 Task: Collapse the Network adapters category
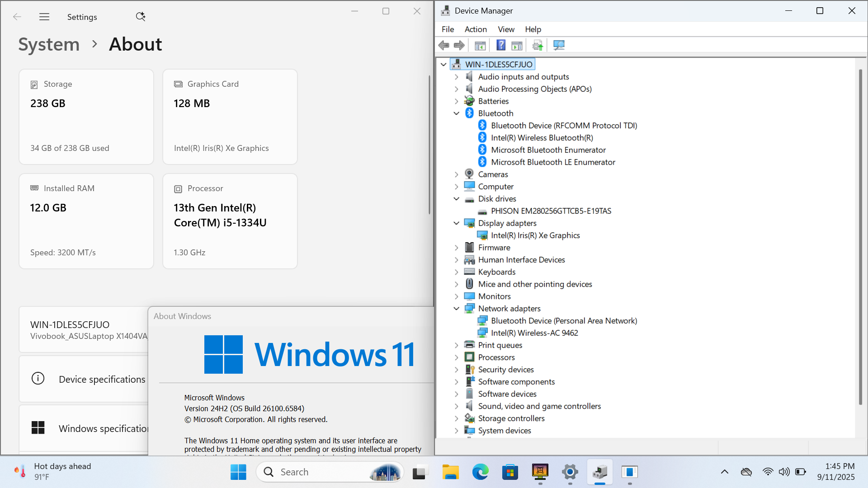tap(456, 309)
